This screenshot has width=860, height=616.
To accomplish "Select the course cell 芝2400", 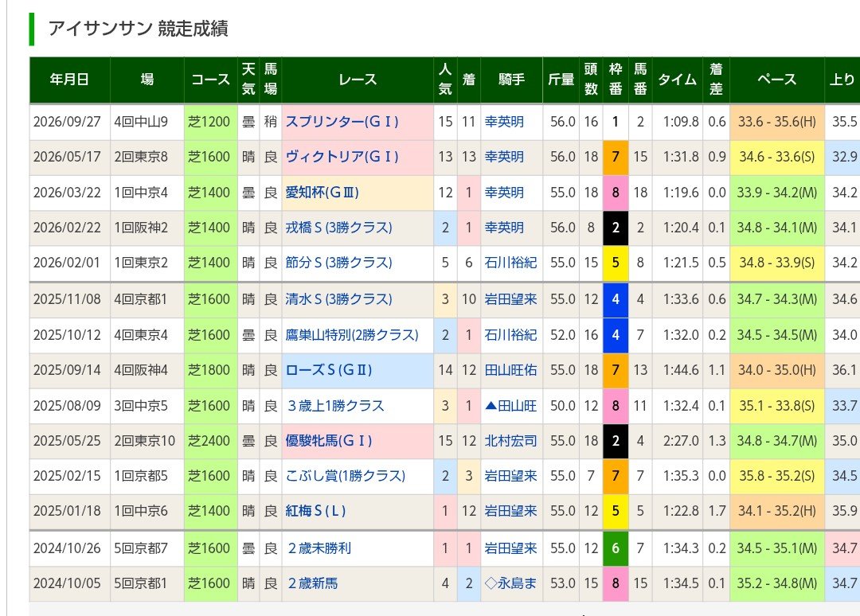I will [x=209, y=441].
